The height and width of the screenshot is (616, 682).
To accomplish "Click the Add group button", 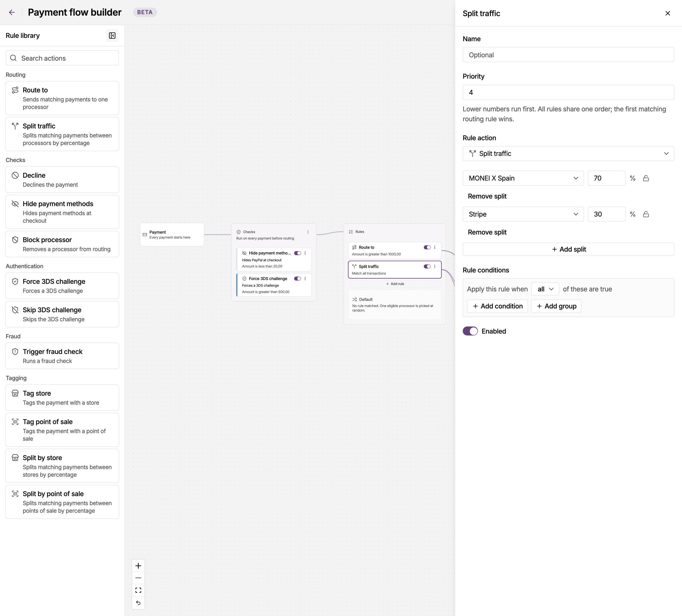I will (556, 306).
